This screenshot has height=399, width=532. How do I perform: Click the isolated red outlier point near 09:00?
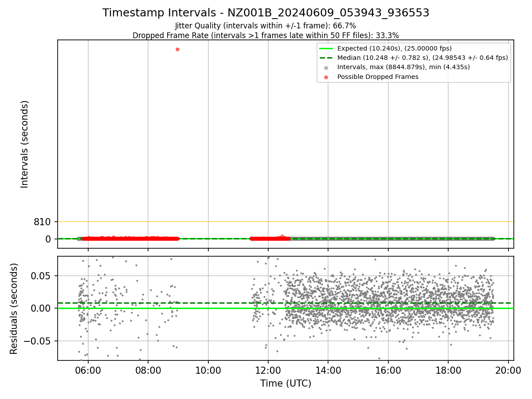pos(177,49)
